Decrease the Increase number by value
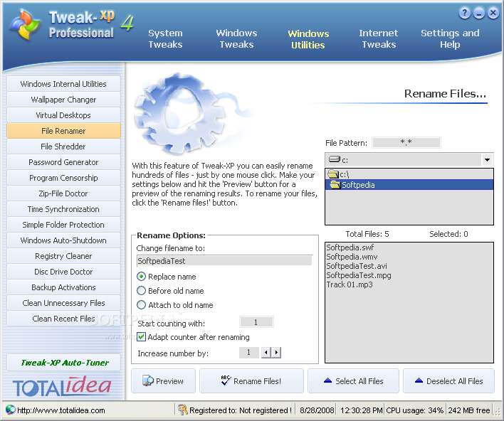 point(266,353)
